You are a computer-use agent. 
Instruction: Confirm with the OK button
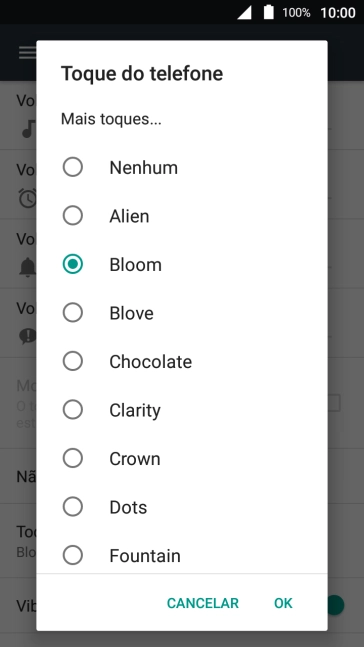[x=283, y=603]
